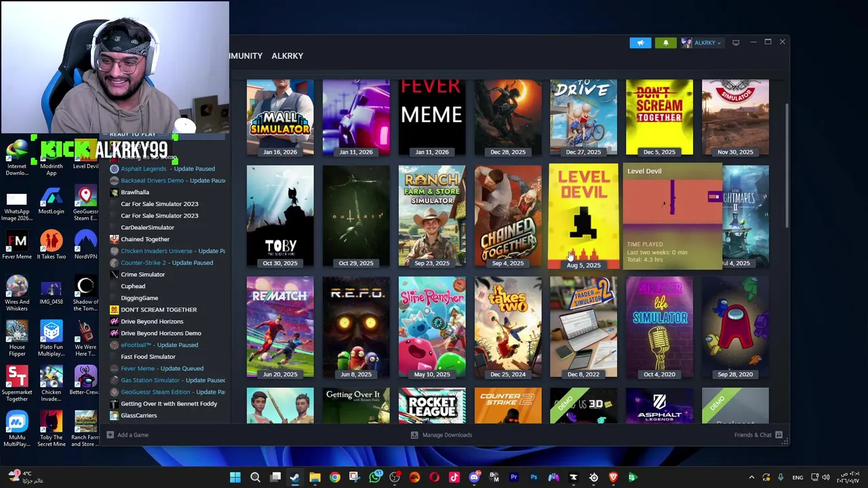Open the Rematch game tile

point(280,327)
